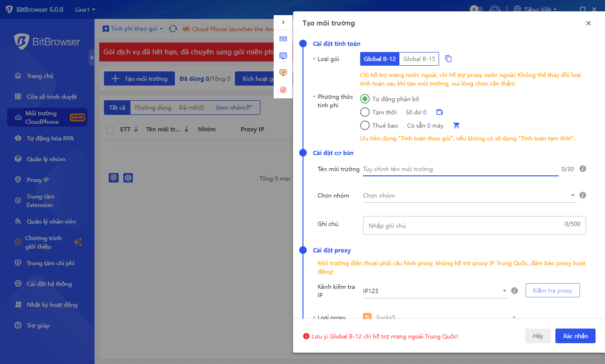Image resolution: width=605 pixels, height=364 pixels.
Task: Click the keyboard icon in side strip
Action: [x=283, y=39]
